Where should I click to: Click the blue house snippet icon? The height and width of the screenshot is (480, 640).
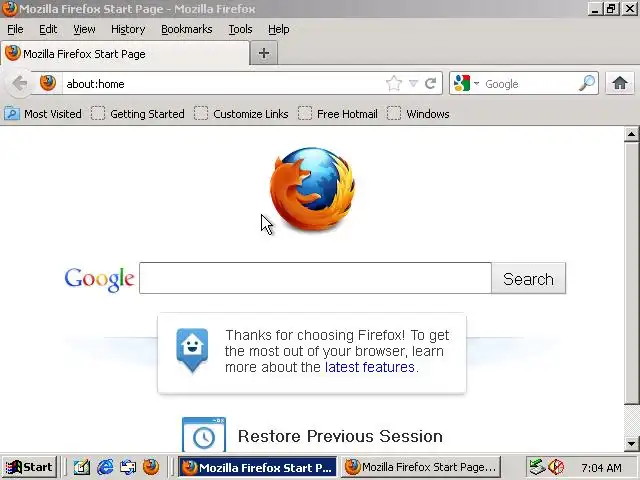point(192,351)
